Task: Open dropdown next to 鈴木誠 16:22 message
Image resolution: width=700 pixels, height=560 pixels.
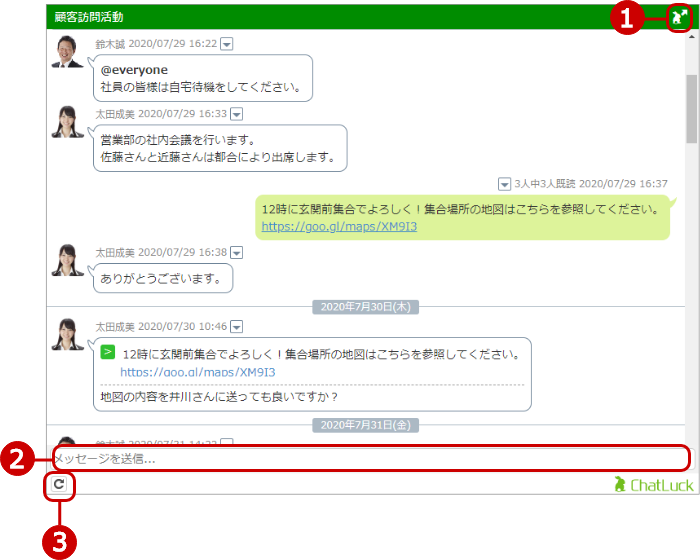Action: click(227, 44)
